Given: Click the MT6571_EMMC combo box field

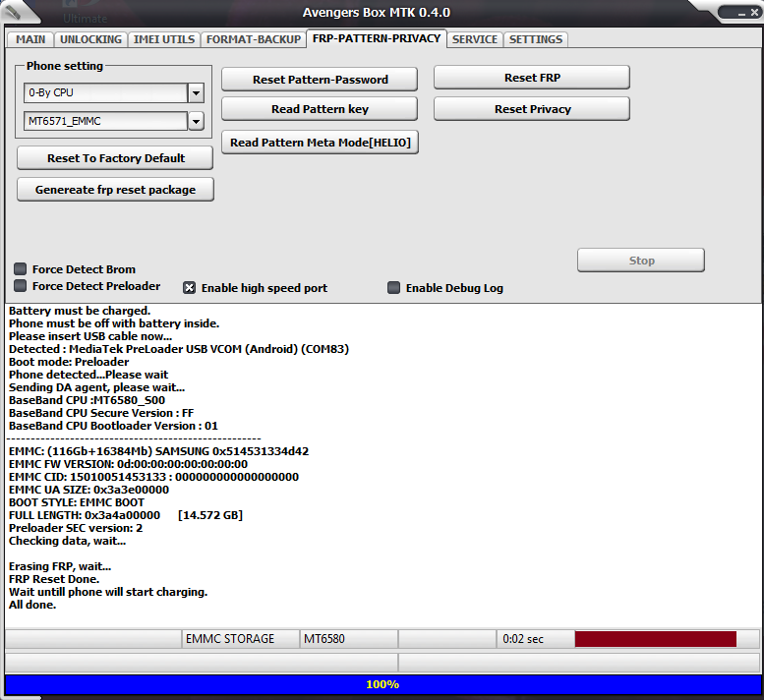Looking at the screenshot, I should tap(106, 121).
